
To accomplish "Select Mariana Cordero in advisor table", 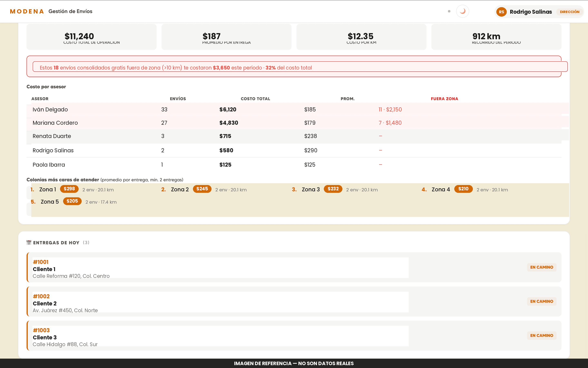I will point(55,123).
